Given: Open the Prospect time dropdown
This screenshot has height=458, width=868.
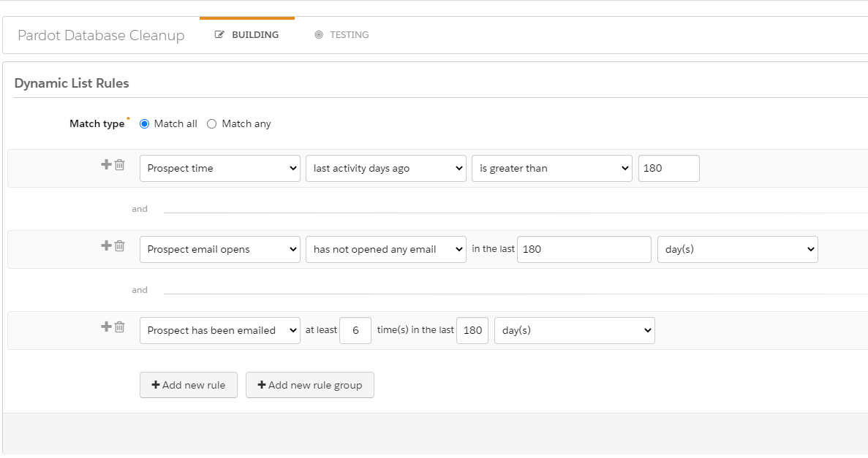Looking at the screenshot, I should pyautogui.click(x=220, y=168).
